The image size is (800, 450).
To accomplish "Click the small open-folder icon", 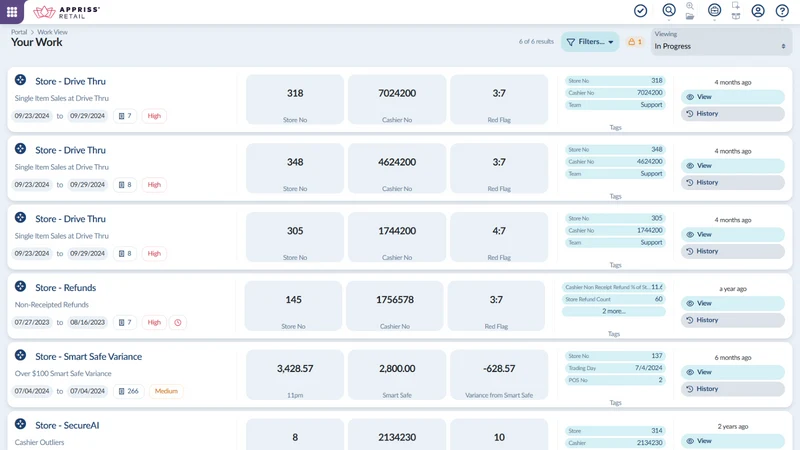I will point(690,17).
